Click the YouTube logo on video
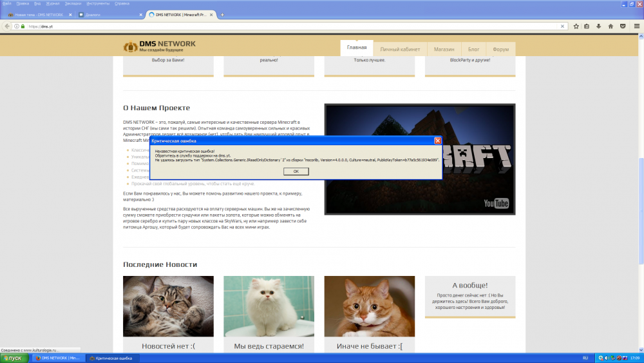Screen dimensions: 644x363 (x=497, y=204)
